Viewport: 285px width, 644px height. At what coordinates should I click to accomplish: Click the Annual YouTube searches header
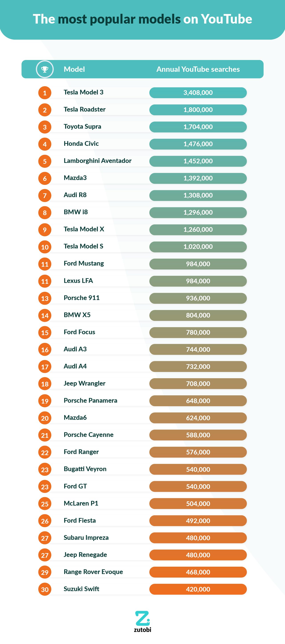click(198, 69)
